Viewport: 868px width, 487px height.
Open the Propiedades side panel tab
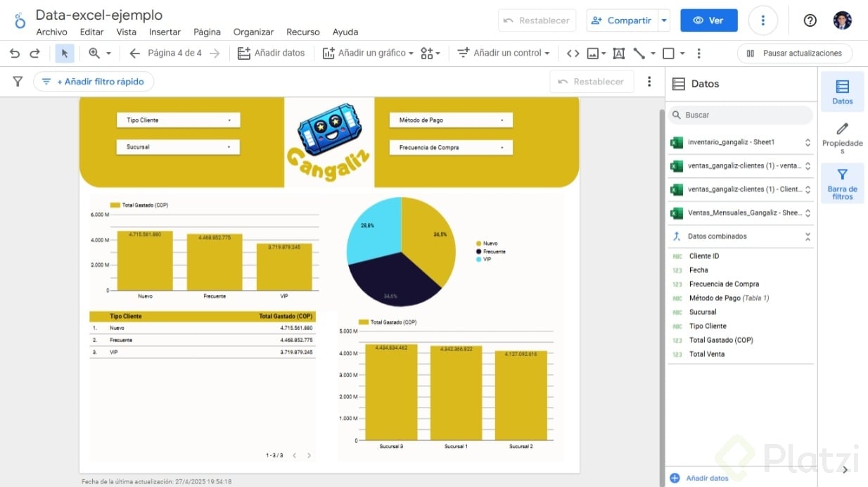[842, 138]
